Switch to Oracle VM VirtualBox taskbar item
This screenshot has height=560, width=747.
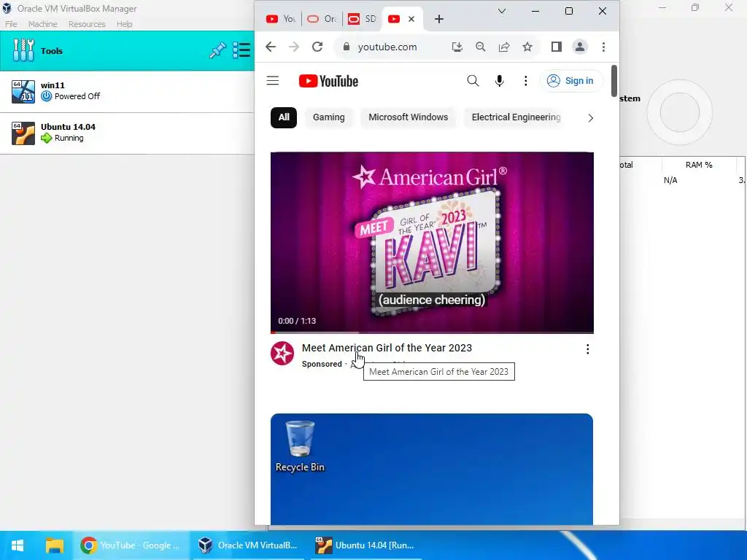(248, 545)
